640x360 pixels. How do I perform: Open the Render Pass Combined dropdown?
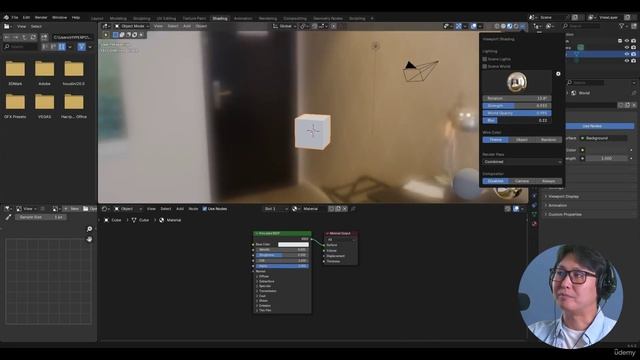[522, 162]
